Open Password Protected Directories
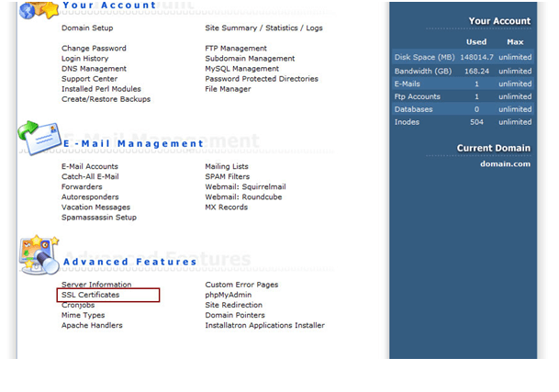The image size is (559, 392). (262, 79)
